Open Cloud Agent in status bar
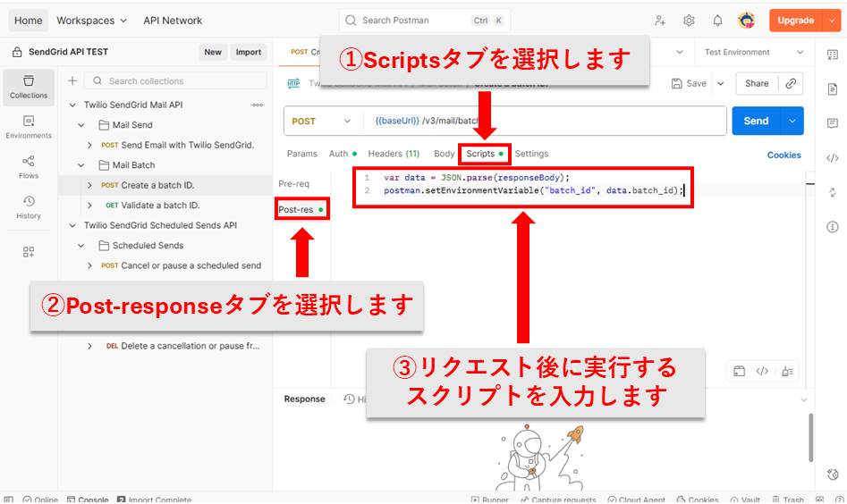Viewport: 847px width, 504px height. point(636,500)
